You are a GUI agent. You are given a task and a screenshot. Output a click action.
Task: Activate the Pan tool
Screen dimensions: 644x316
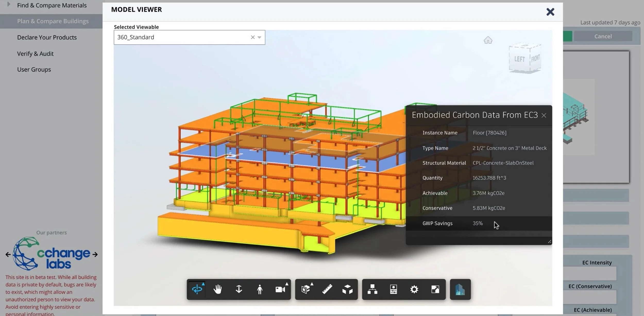218,289
